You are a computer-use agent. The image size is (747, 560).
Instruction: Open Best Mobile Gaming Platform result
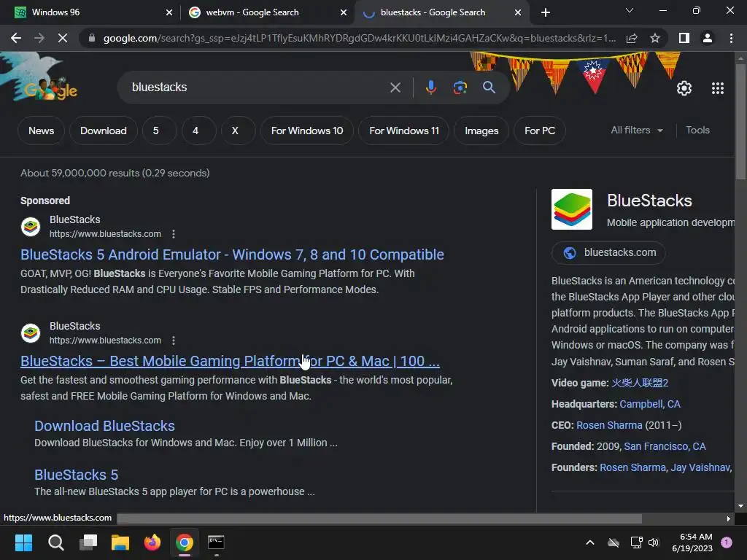tap(230, 362)
